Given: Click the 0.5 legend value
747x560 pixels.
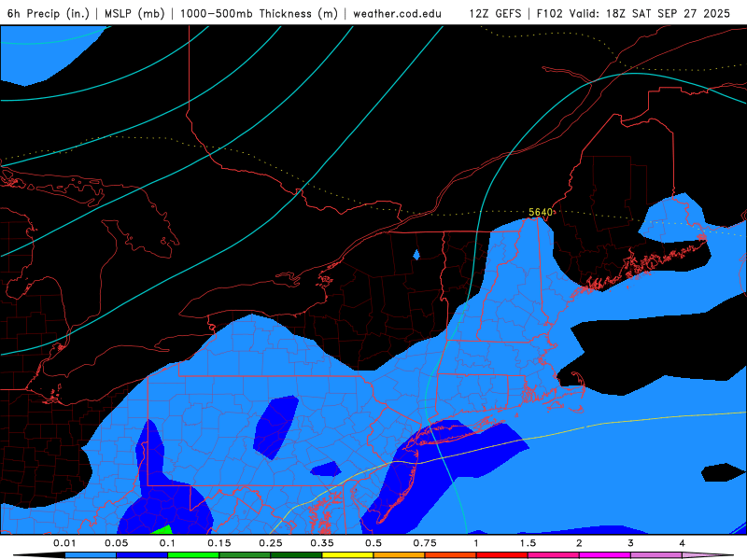Looking at the screenshot, I should click(x=373, y=543).
